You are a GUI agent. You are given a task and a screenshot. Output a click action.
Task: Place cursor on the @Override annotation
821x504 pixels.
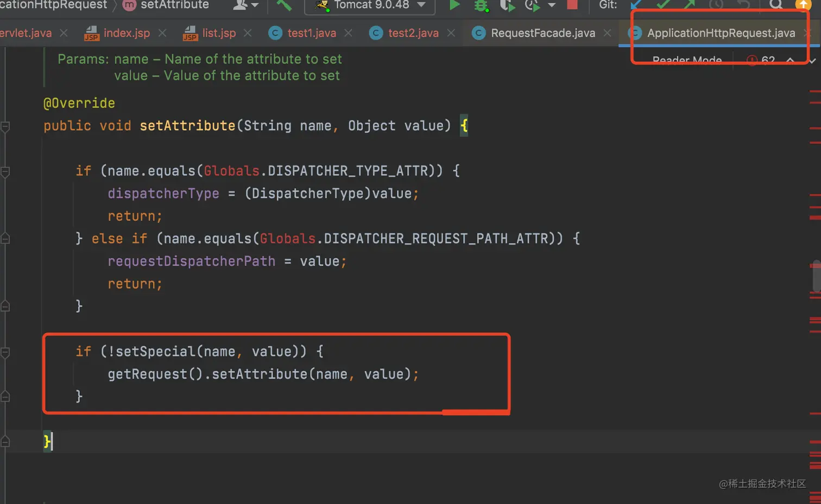click(x=79, y=103)
